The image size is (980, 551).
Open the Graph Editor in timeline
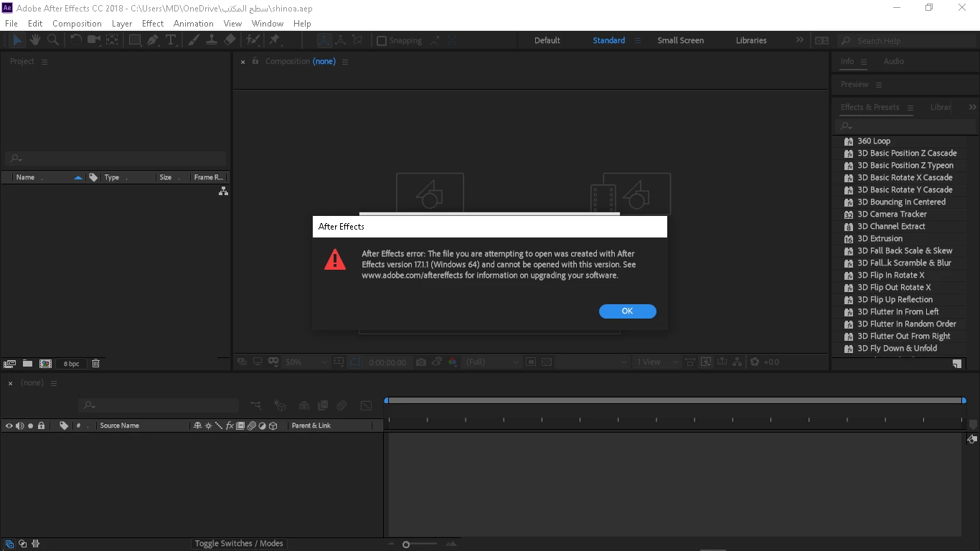366,405
